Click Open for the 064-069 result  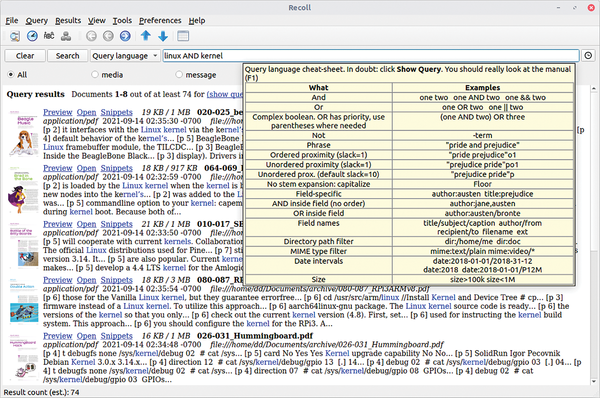[x=86, y=168]
